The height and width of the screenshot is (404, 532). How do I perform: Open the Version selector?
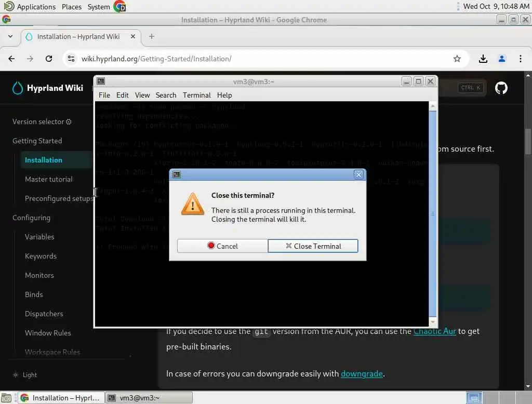(x=42, y=122)
